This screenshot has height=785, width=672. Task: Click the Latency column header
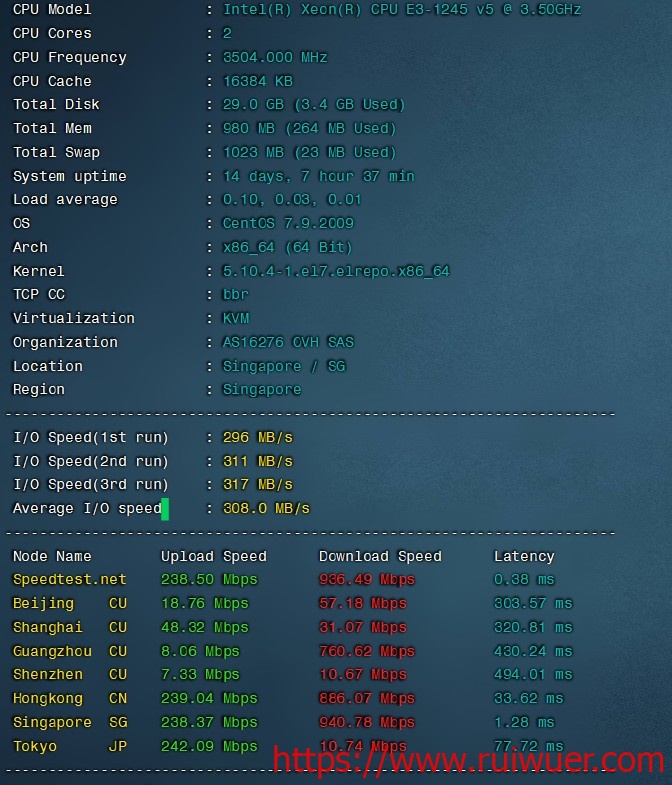click(x=523, y=556)
